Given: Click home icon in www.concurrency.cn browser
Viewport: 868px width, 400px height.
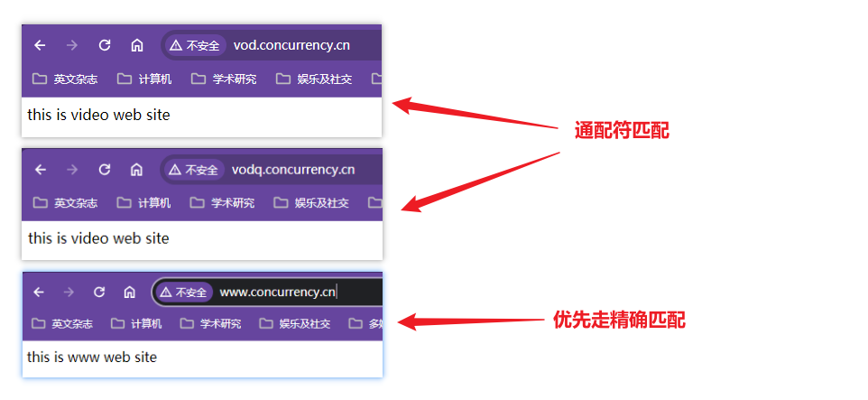Looking at the screenshot, I should 130,292.
